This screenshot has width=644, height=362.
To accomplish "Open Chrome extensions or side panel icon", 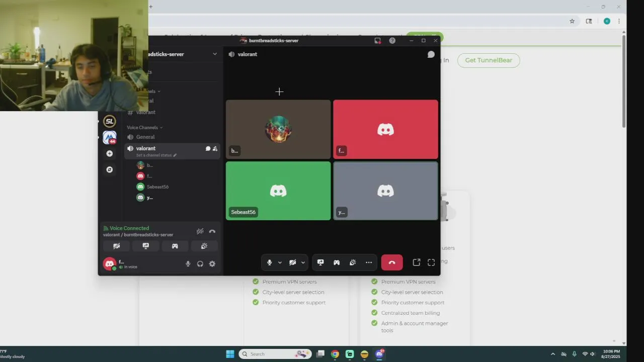I will coord(589,21).
